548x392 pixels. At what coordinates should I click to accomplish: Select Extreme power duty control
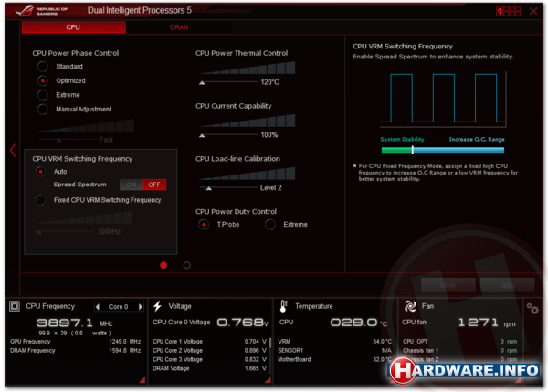tap(269, 225)
